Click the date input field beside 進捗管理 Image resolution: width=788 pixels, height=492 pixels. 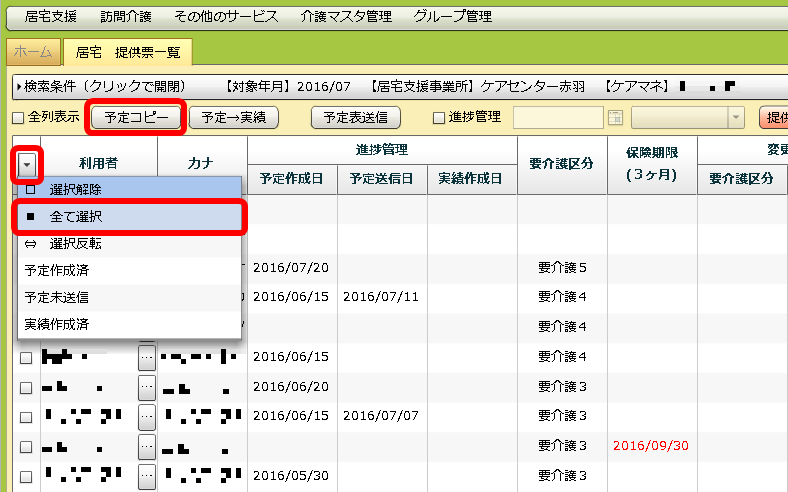(558, 117)
